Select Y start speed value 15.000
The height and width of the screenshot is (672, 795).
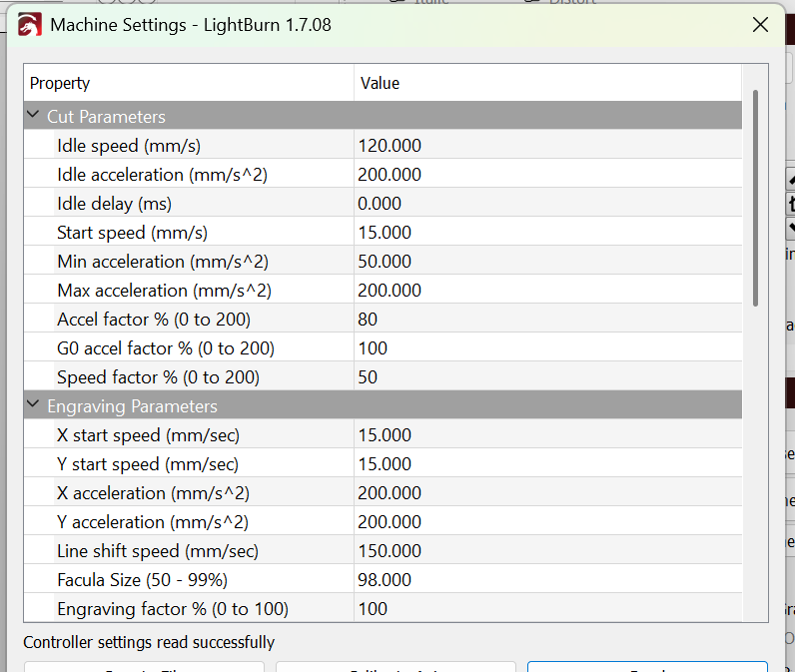pyautogui.click(x=385, y=463)
